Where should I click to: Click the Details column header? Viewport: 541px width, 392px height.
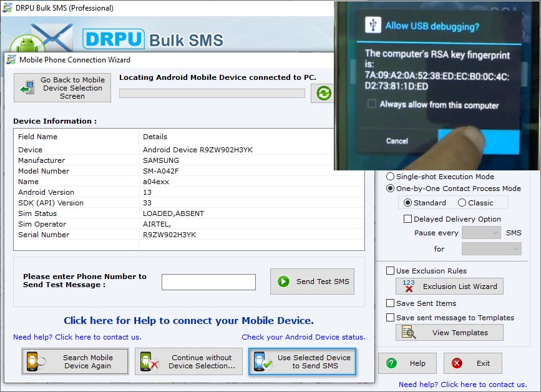[155, 137]
